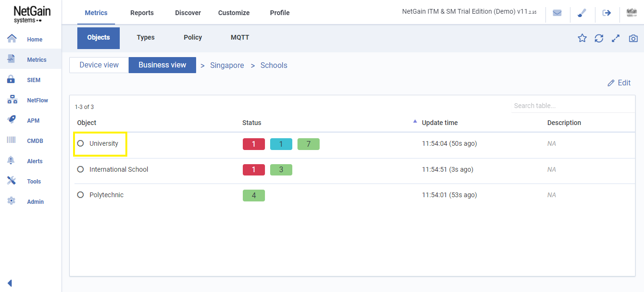Open the Reports top menu

[x=142, y=13]
